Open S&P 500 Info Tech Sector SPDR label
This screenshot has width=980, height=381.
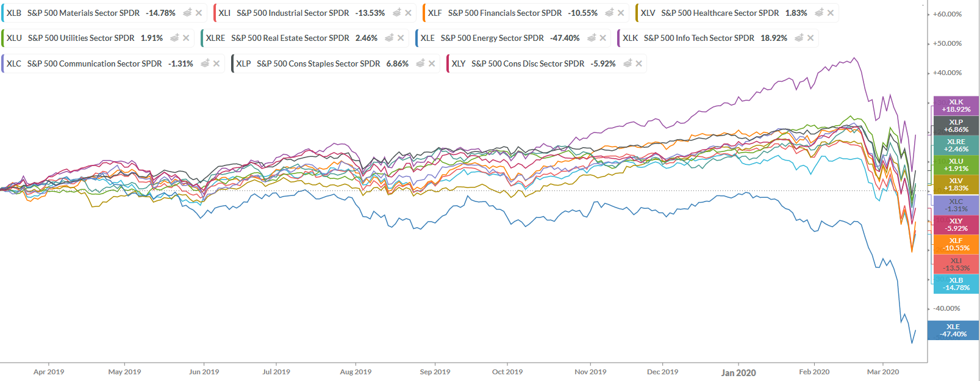699,38
